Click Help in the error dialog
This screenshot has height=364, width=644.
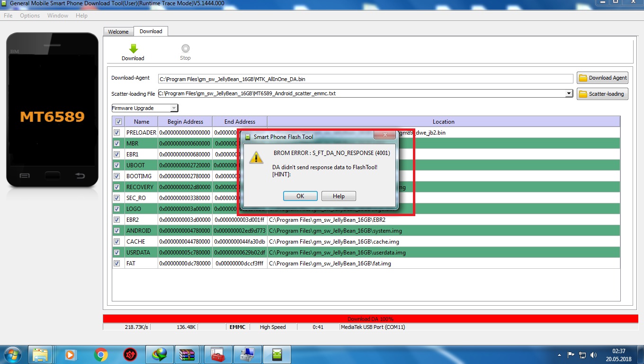click(x=339, y=196)
